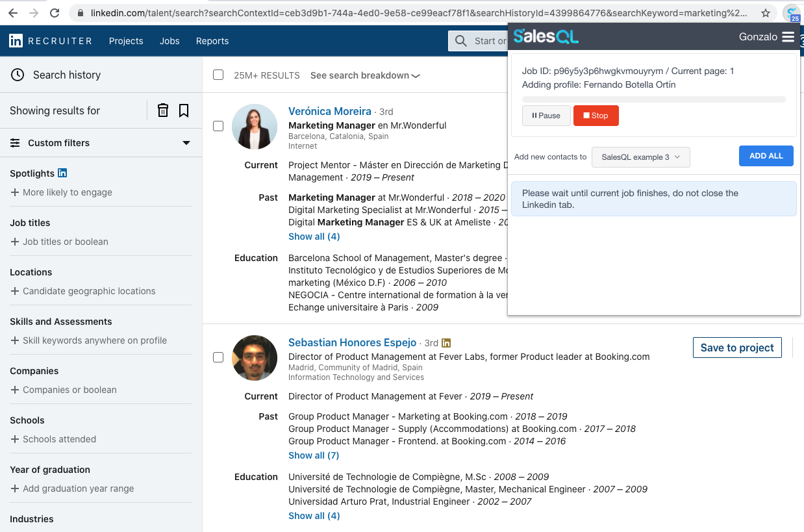
Task: Show all (7) past positions for Sebastian
Action: tap(314, 455)
